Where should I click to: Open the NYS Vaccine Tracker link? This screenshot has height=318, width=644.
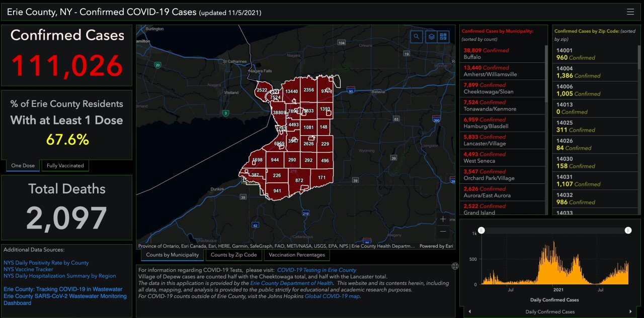(29, 269)
